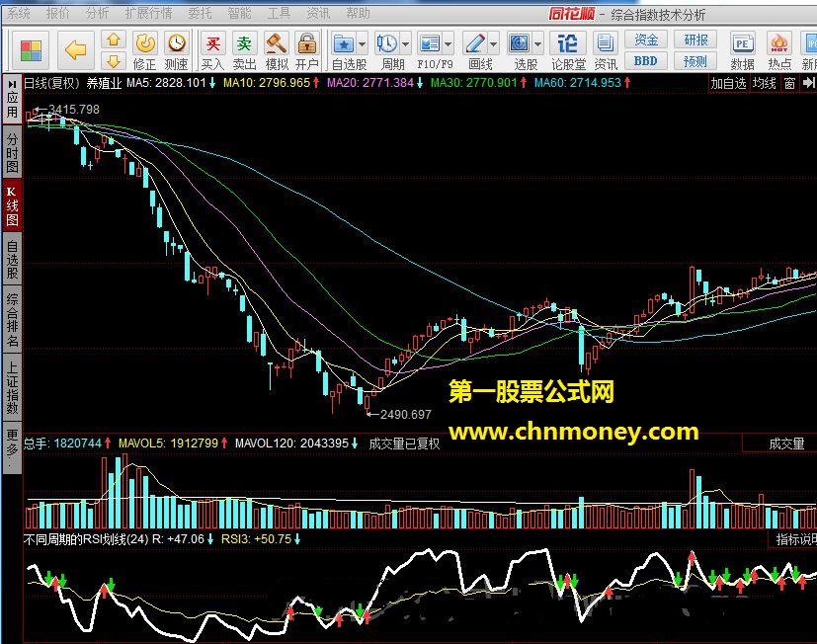This screenshot has height=644, width=817.
Task: Open the 数据 PE data icon
Action: (742, 50)
